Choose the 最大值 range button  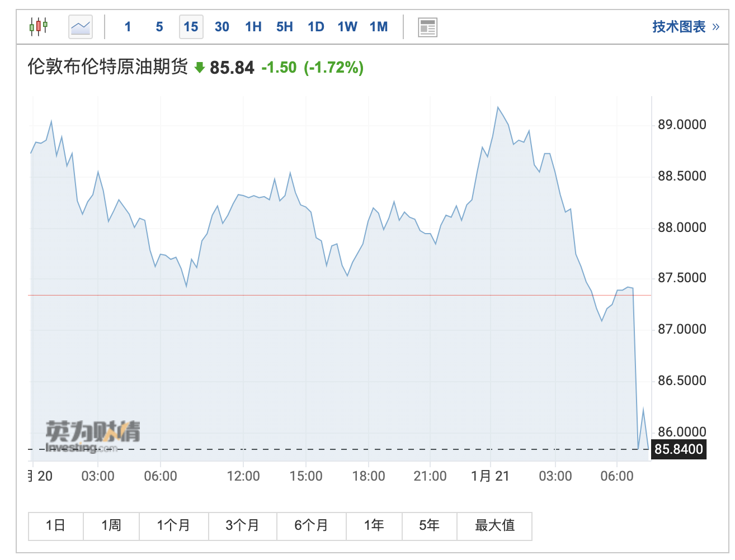pyautogui.click(x=494, y=525)
